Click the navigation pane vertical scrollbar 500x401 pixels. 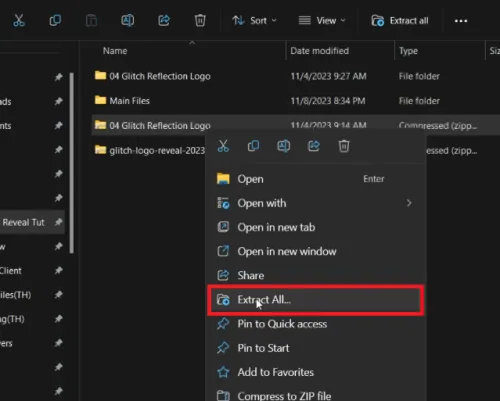pyautogui.click(x=72, y=163)
